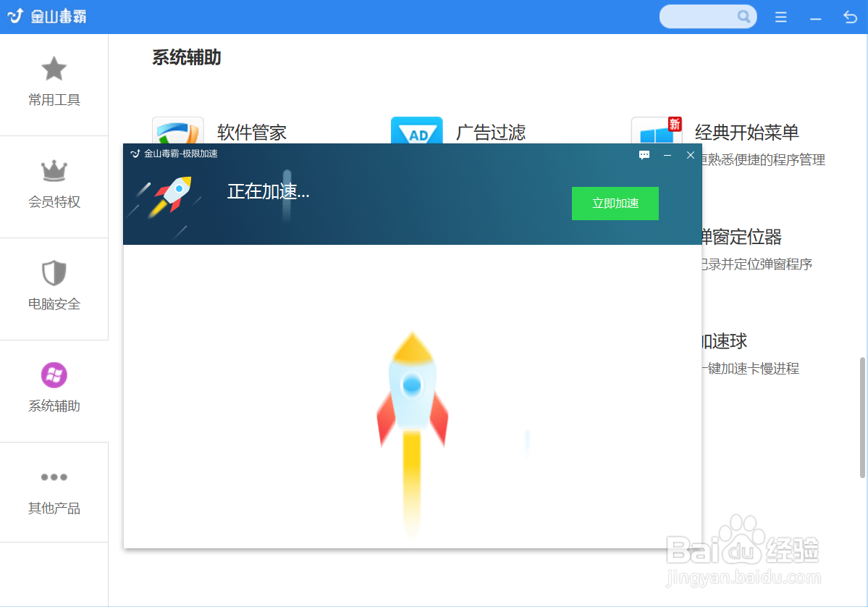Click the purple Windows icon for 系统辅助

54,375
